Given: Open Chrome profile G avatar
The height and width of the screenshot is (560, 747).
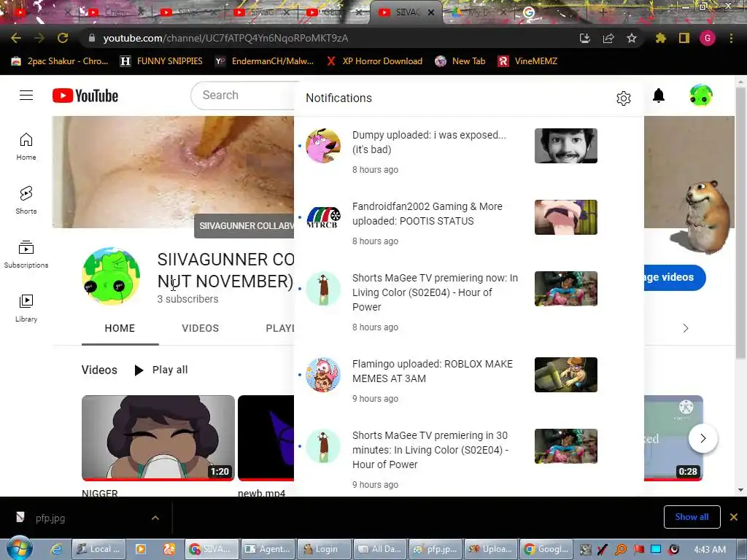Looking at the screenshot, I should pos(708,38).
